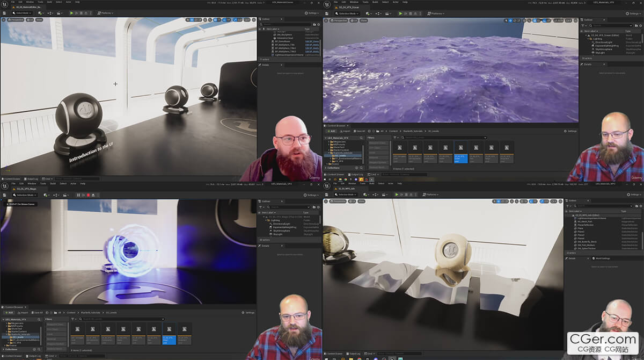This screenshot has width=644, height=360.
Task: Click Save icon in the top-left editor toolbar
Action: [x=4, y=13]
